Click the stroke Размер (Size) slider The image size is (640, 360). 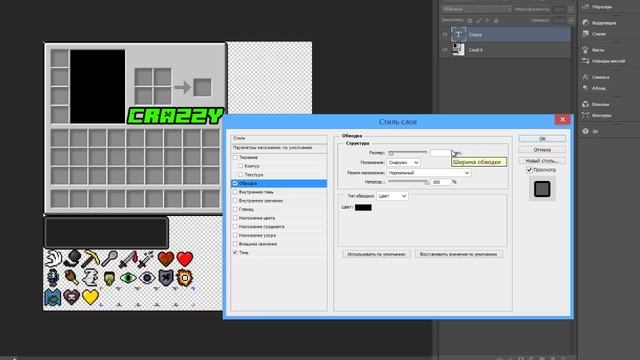(408, 153)
